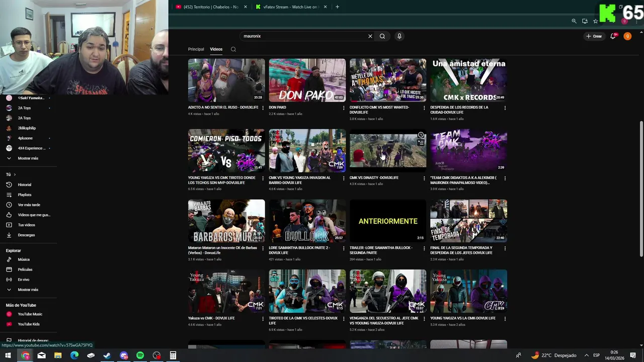Add CMK VS DINASTY to queue icon
This screenshot has width=644, height=362.
click(421, 143)
